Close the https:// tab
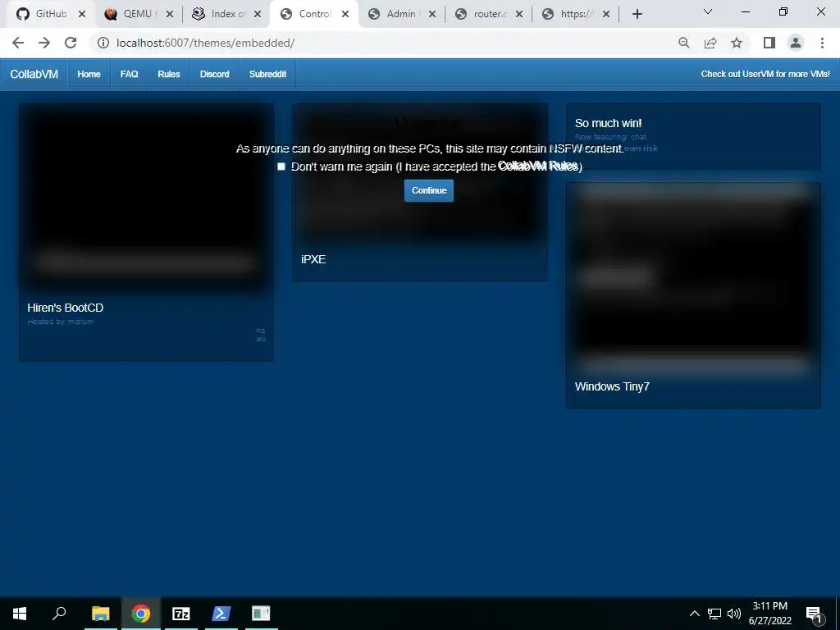840x630 pixels. tap(606, 15)
